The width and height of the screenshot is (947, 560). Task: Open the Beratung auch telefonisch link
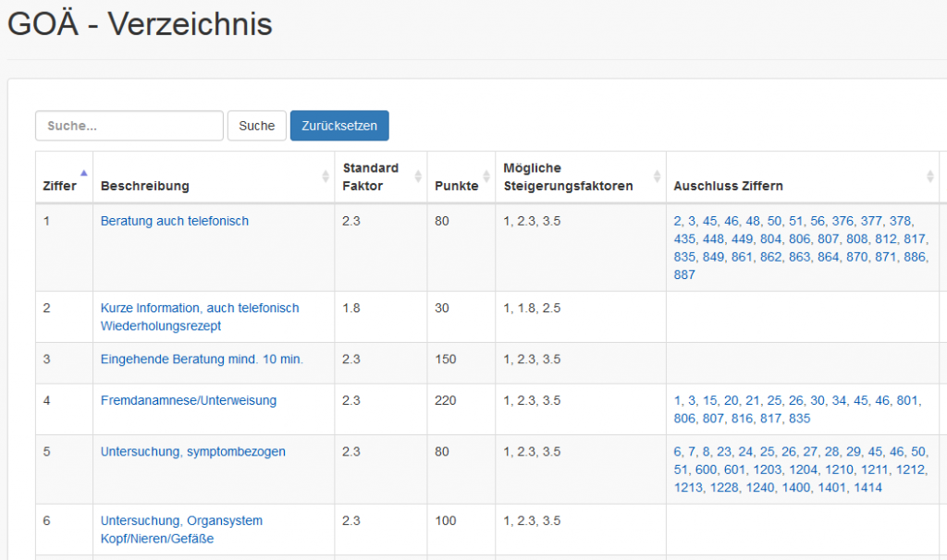(x=174, y=221)
